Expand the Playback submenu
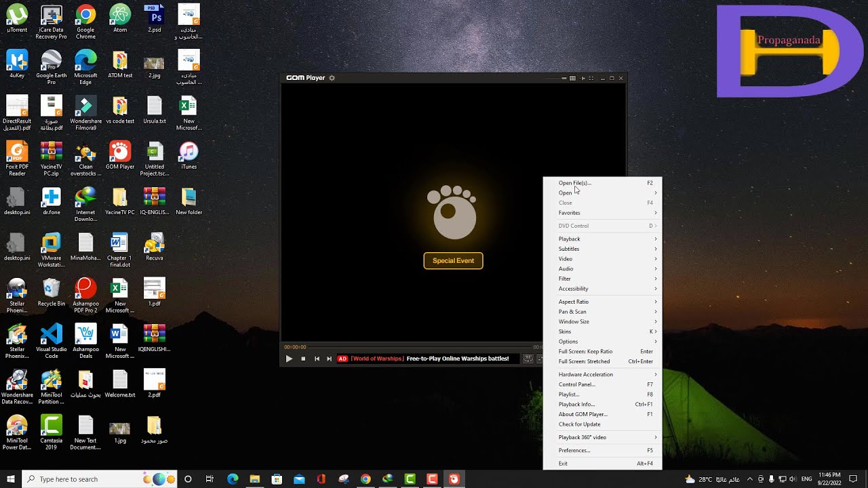The width and height of the screenshot is (868, 488). 602,239
